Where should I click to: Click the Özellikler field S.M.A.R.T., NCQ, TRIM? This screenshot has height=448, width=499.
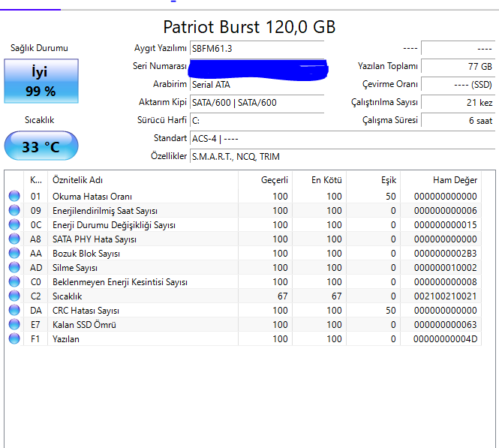(342, 157)
